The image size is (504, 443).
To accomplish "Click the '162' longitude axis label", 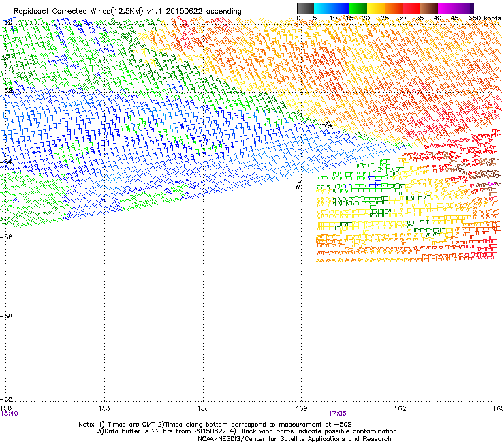I will (400, 408).
